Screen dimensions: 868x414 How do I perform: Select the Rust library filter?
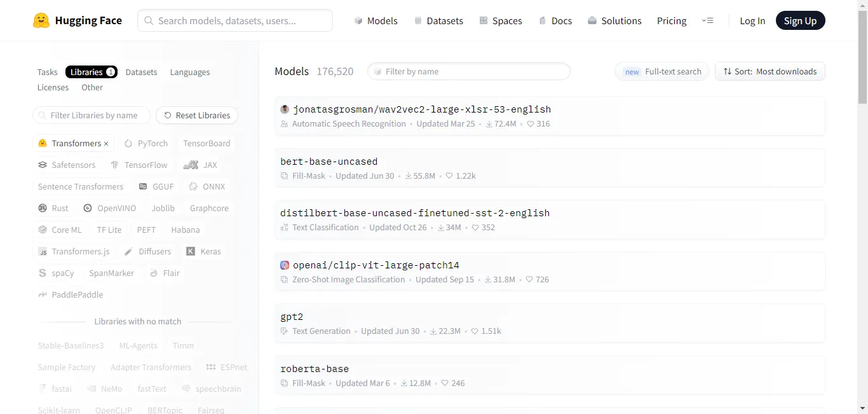pos(53,208)
